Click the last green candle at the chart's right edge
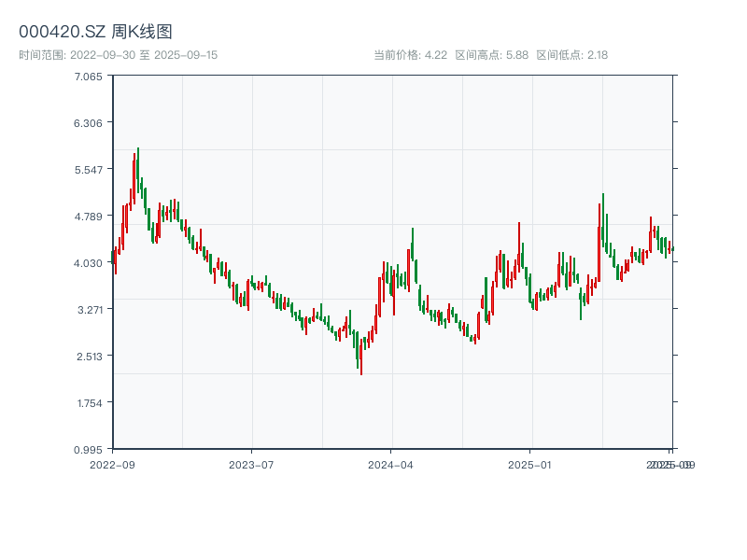This screenshot has width=747, height=560. 672,248
